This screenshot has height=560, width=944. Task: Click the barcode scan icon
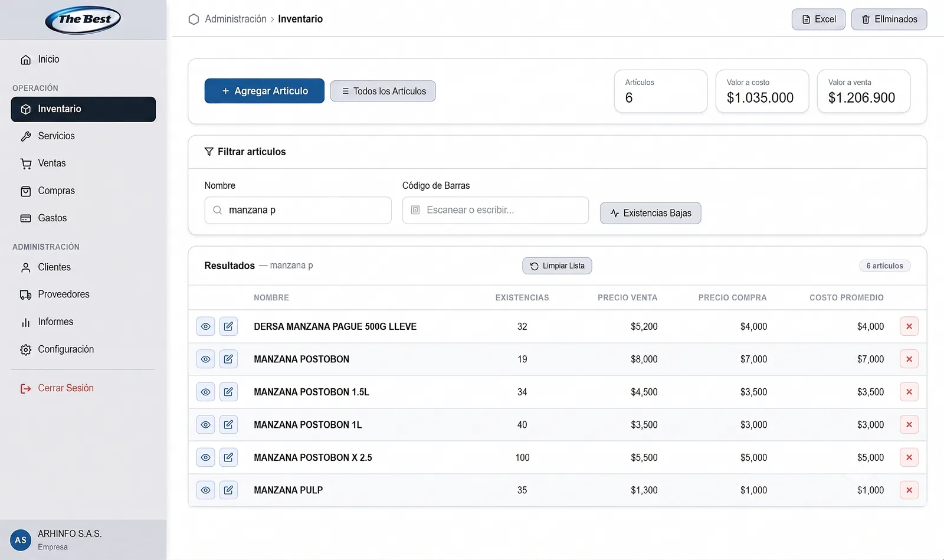(415, 210)
